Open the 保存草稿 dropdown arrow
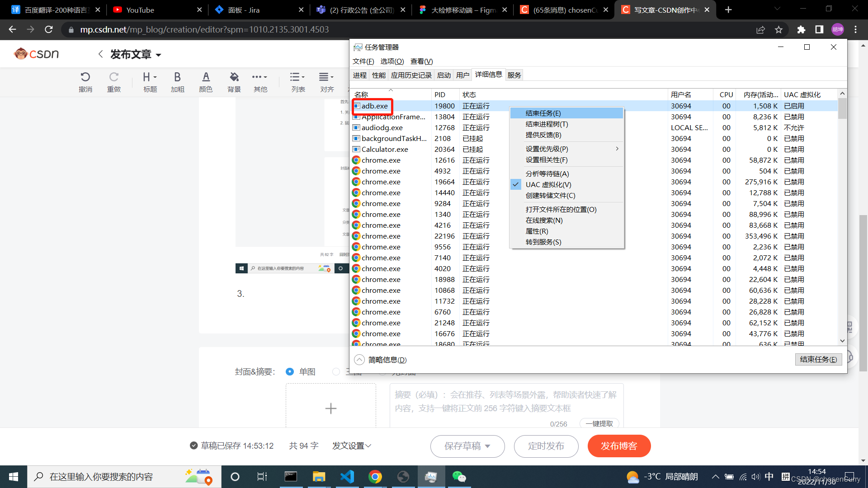The height and width of the screenshot is (488, 868). click(x=488, y=446)
